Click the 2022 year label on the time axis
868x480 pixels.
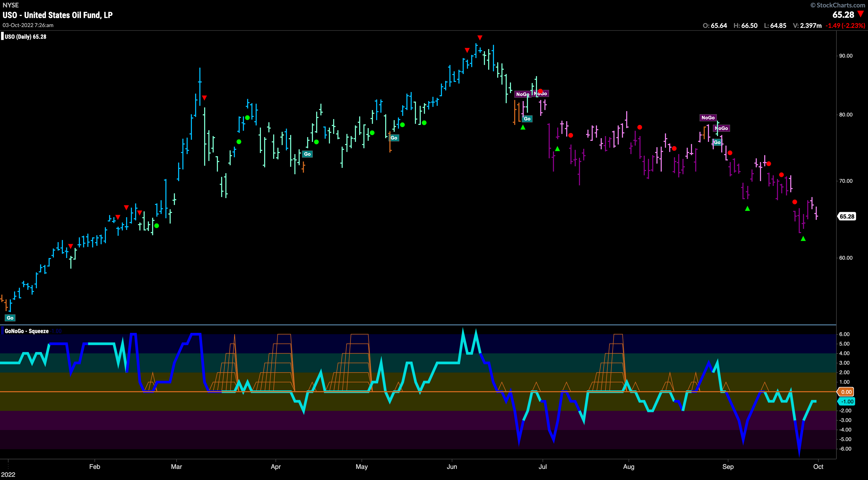(8, 475)
